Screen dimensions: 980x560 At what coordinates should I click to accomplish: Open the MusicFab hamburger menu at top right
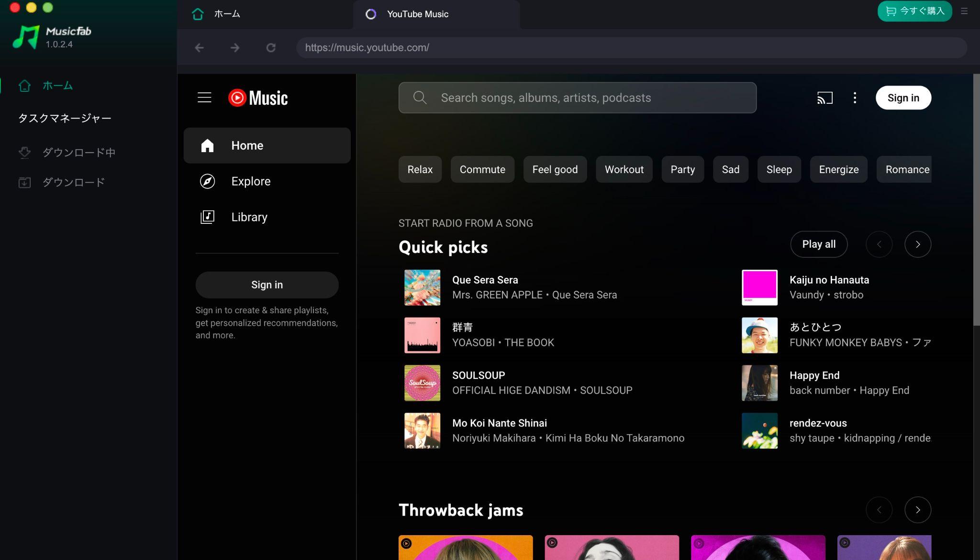tap(964, 11)
